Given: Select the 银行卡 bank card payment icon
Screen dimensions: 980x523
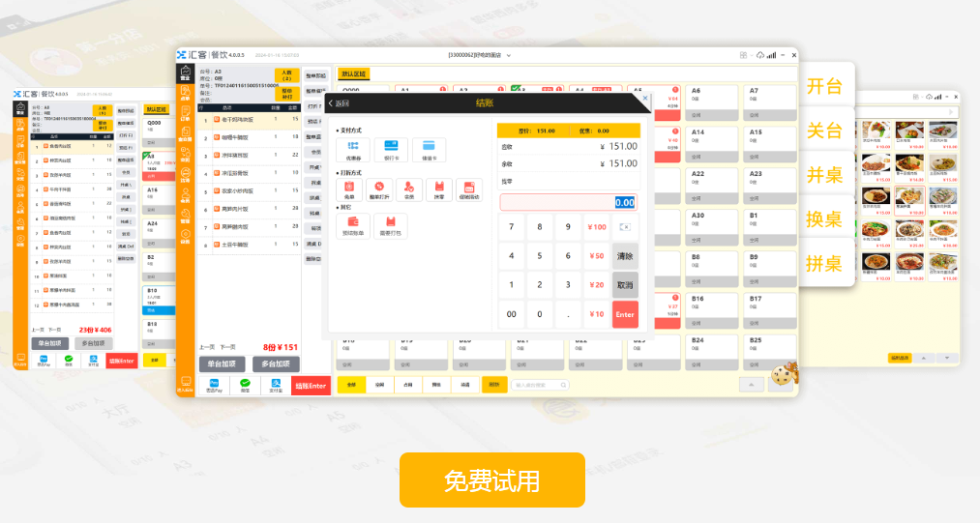Looking at the screenshot, I should pyautogui.click(x=391, y=150).
